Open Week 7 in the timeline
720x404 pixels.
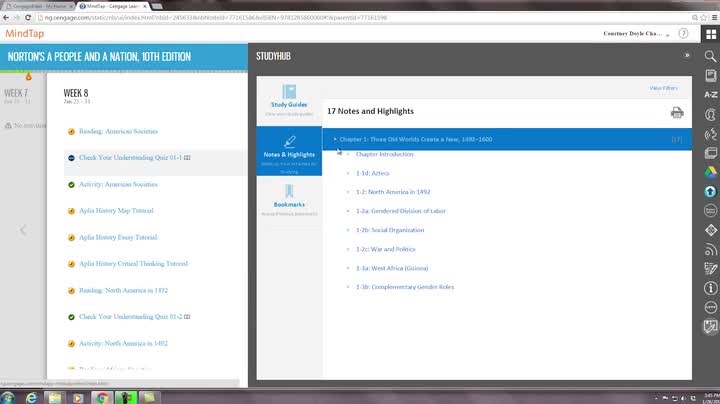pyautogui.click(x=16, y=93)
